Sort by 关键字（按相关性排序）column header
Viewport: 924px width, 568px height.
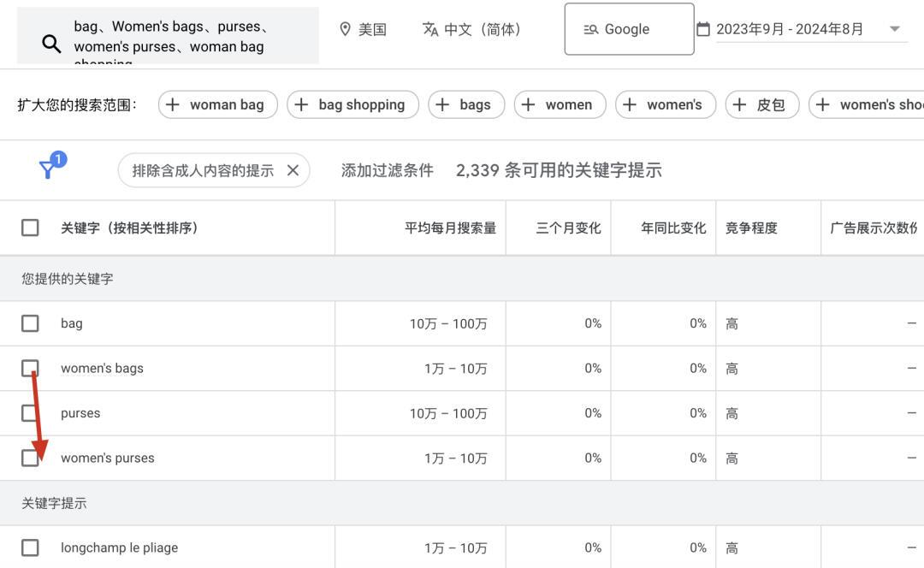pos(130,228)
